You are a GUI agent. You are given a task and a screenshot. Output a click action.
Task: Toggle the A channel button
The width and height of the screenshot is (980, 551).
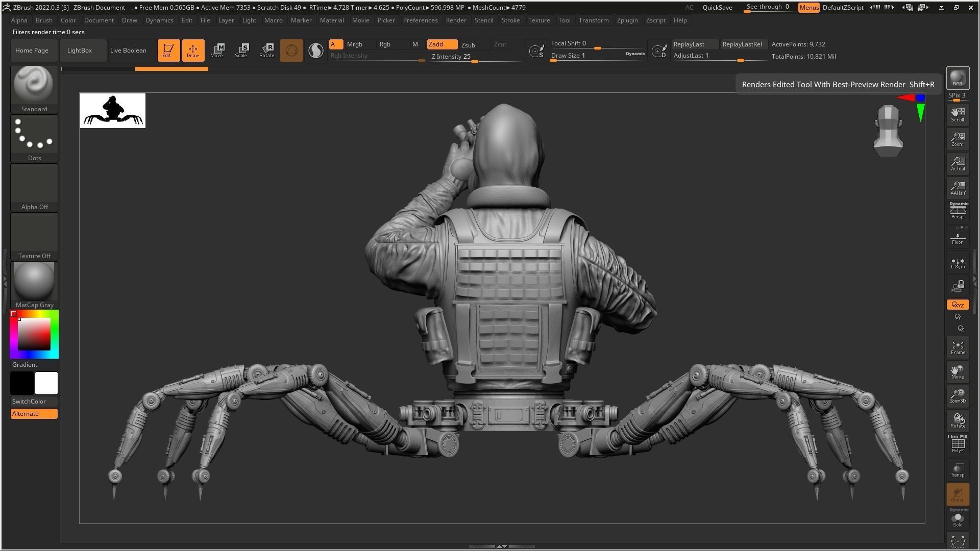336,44
